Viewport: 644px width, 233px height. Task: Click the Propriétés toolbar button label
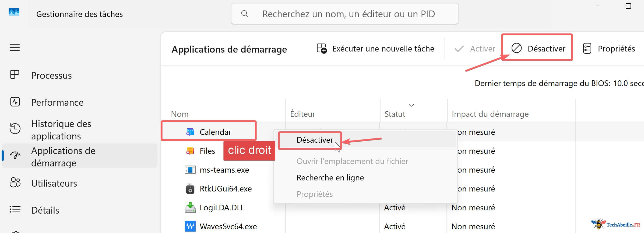[616, 49]
